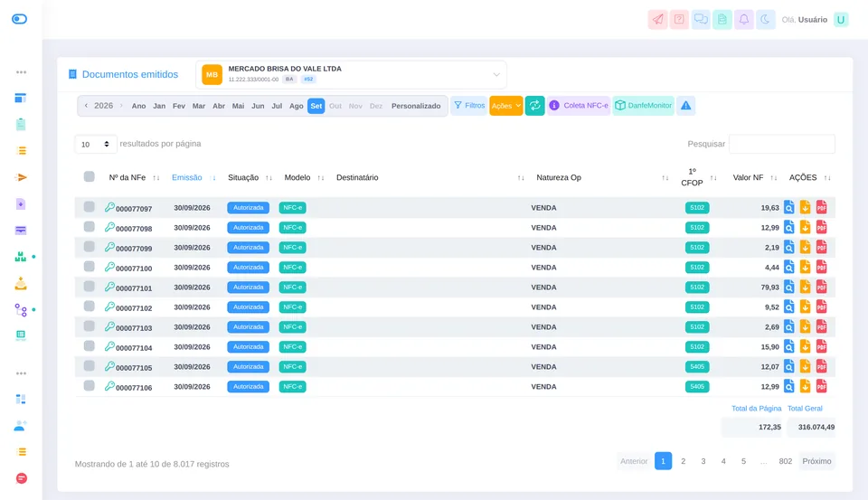View details of NFe 000077106
The width and height of the screenshot is (868, 500).
pos(788,386)
